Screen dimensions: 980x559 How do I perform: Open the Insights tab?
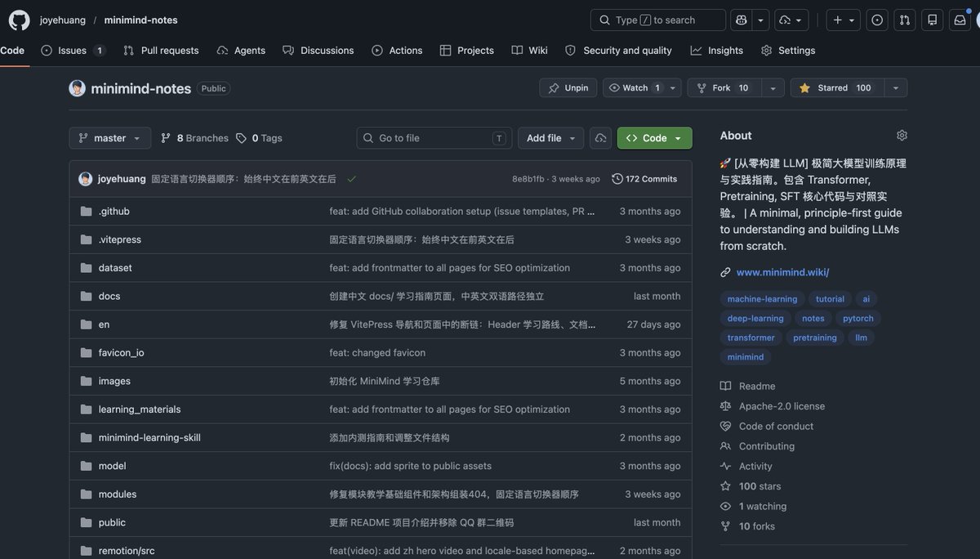click(x=717, y=51)
